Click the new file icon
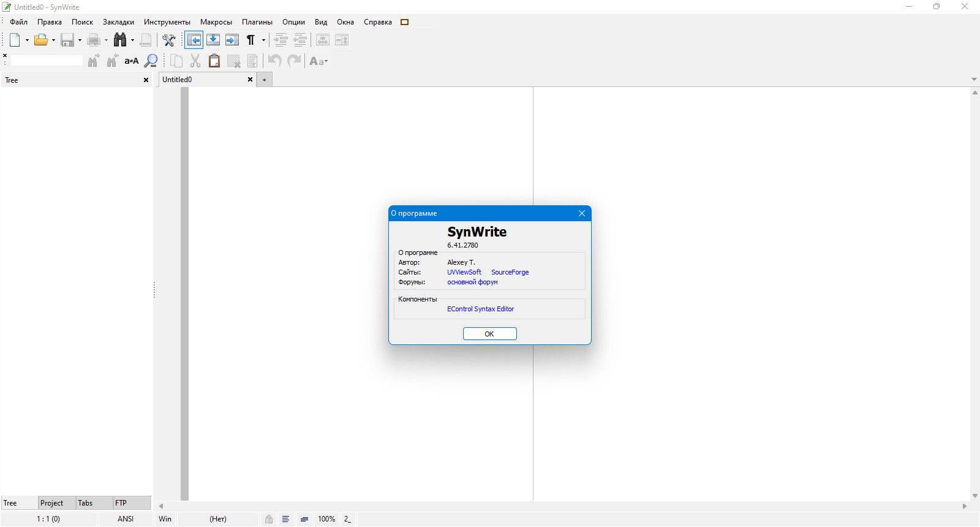 (15, 40)
